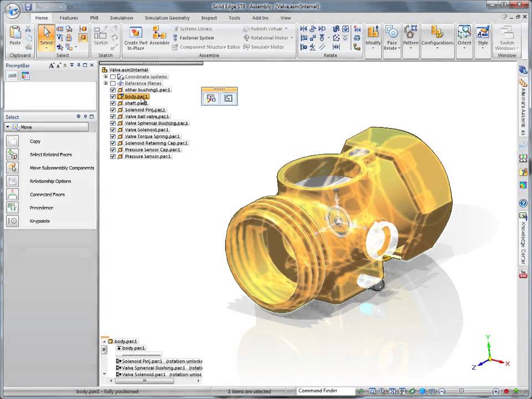Open Face Relate dropdown arrow
This screenshot has width=532, height=399.
399,48
